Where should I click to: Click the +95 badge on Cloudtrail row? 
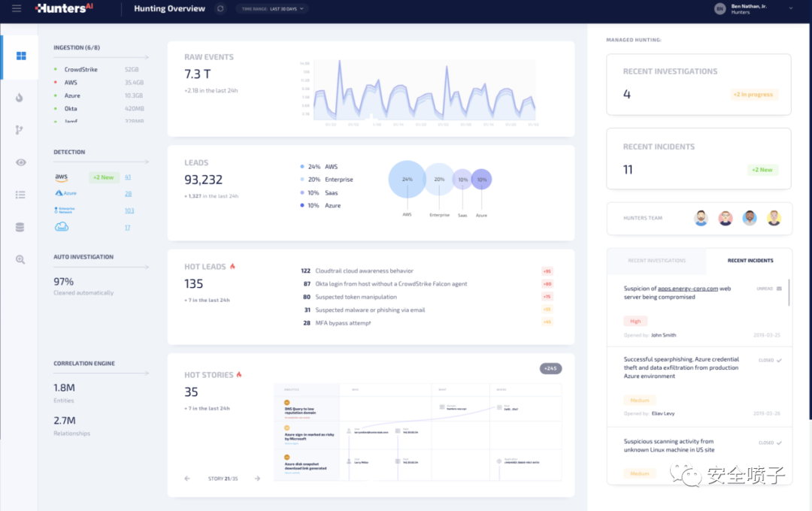click(547, 271)
